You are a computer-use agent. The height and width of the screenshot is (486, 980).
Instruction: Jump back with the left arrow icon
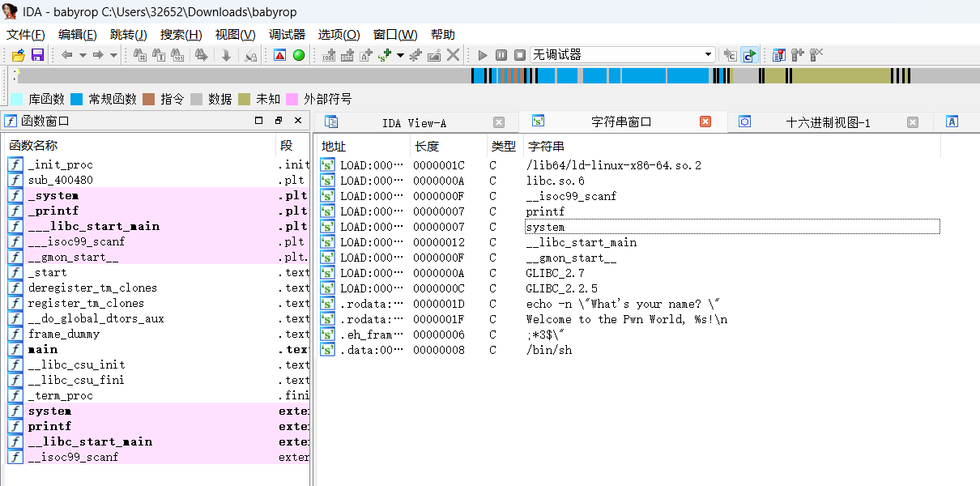point(67,55)
